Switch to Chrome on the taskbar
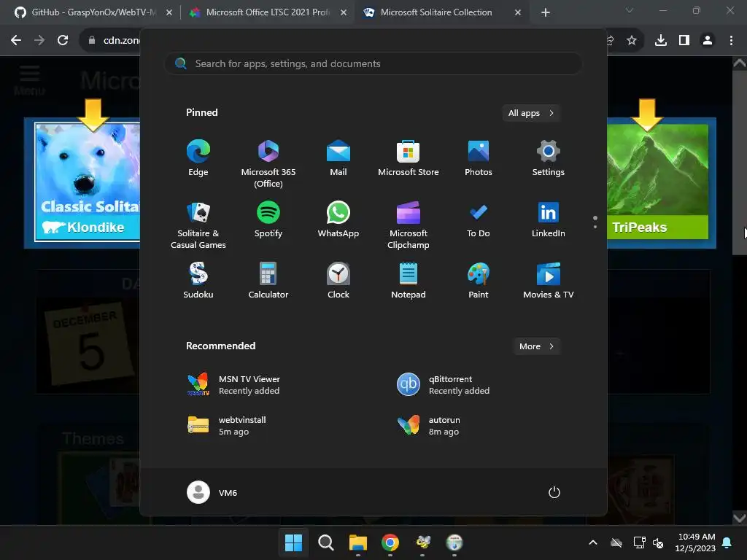The width and height of the screenshot is (747, 560). tap(390, 542)
